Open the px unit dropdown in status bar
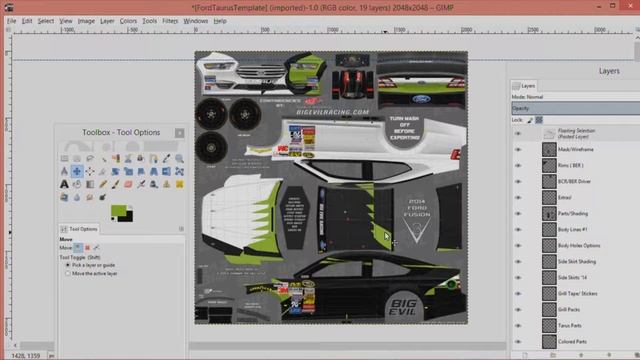Viewport: 640px width, 360px height. pyautogui.click(x=51, y=356)
